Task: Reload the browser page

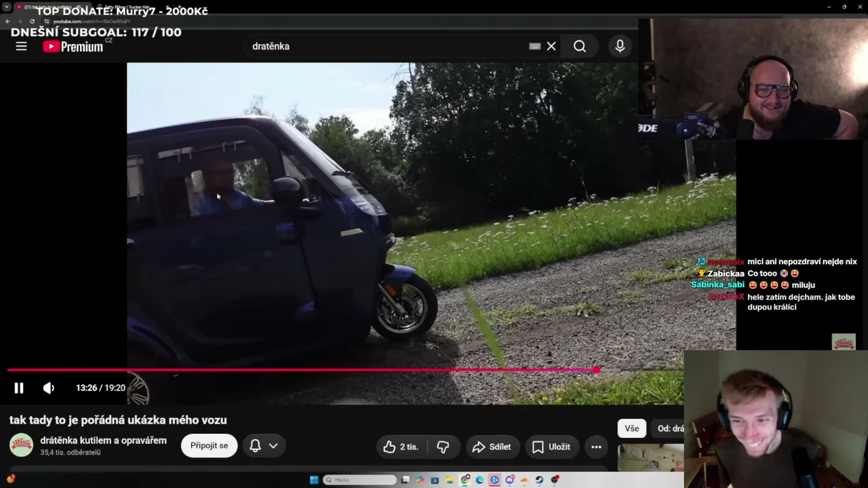Action: point(32,21)
